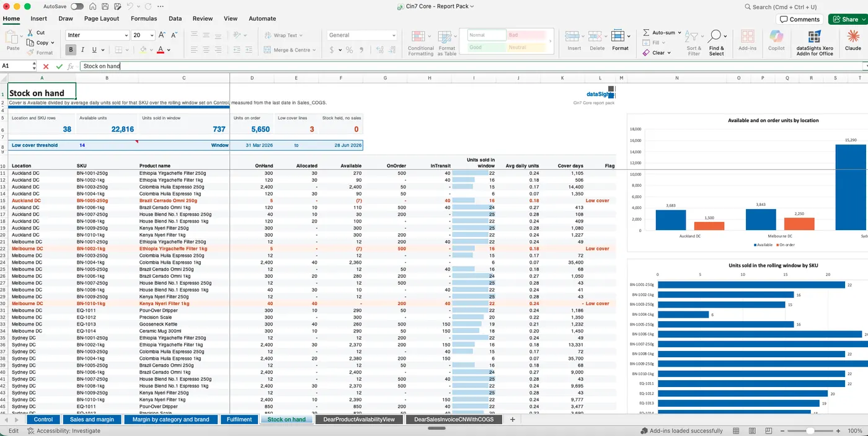This screenshot has width=868, height=436.
Task: Toggle Underline formatting
Action: 94,50
